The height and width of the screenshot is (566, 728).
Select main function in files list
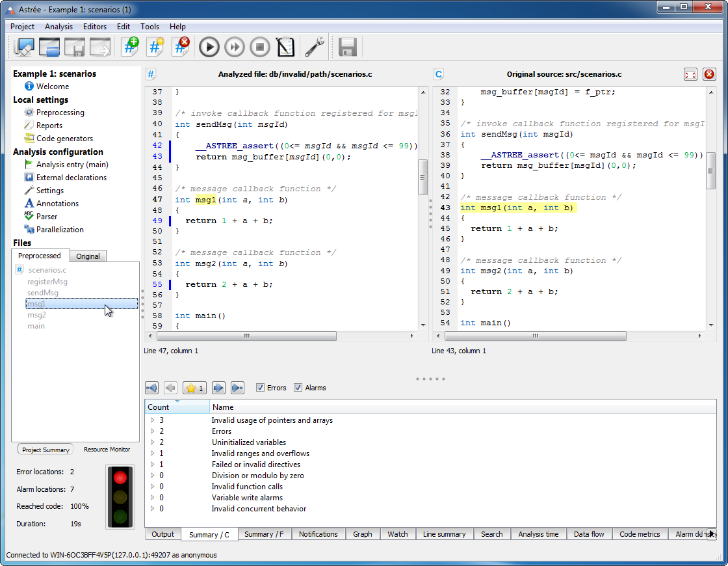36,326
